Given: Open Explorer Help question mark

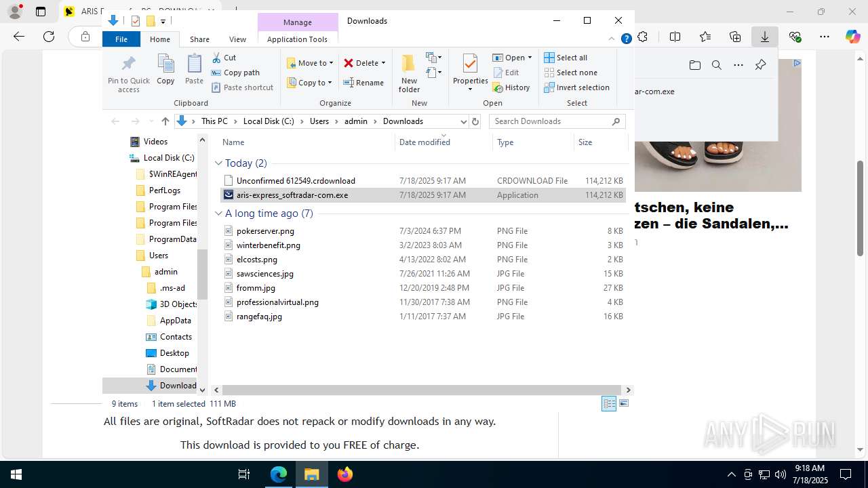Looking at the screenshot, I should 627,39.
